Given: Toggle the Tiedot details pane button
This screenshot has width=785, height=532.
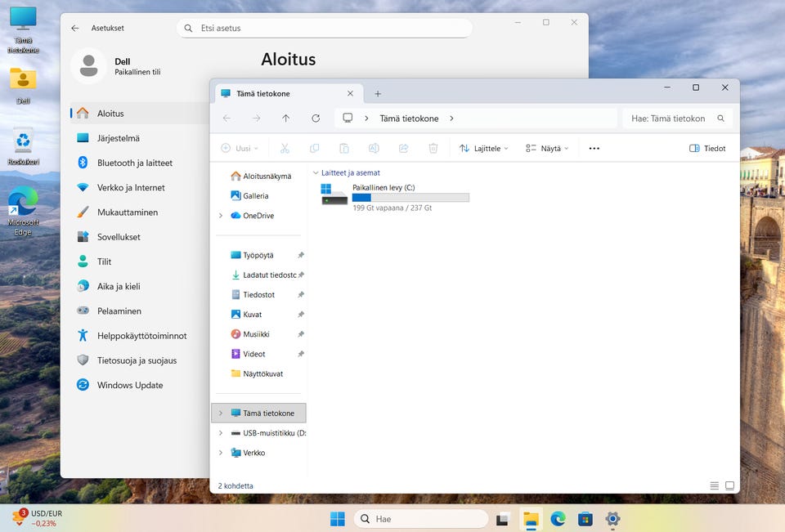Looking at the screenshot, I should coord(706,148).
